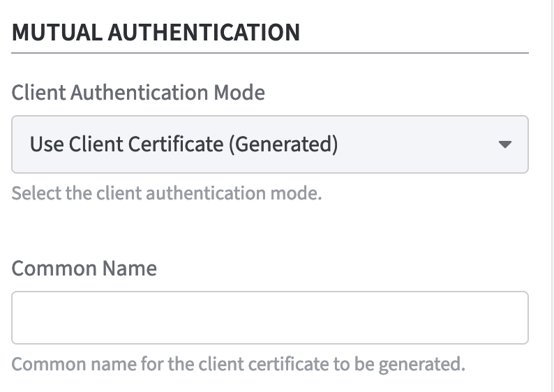Click the Common Name field label
The height and width of the screenshot is (392, 554).
(x=84, y=268)
